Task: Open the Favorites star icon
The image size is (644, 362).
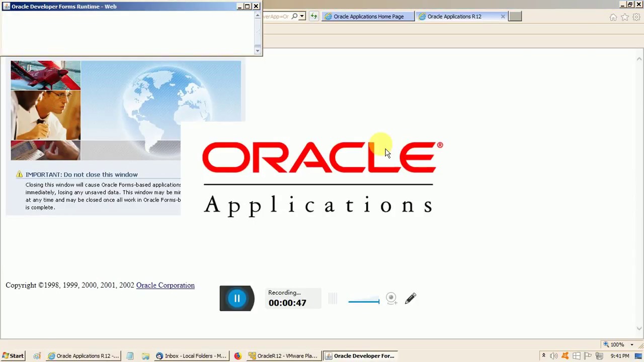Action: coord(625,17)
